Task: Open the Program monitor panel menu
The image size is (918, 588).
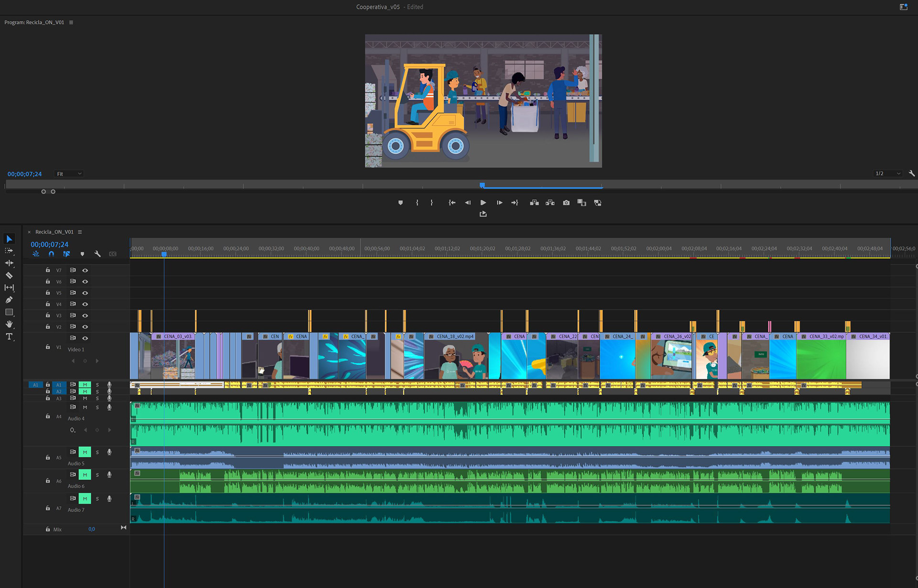Action: click(x=71, y=22)
